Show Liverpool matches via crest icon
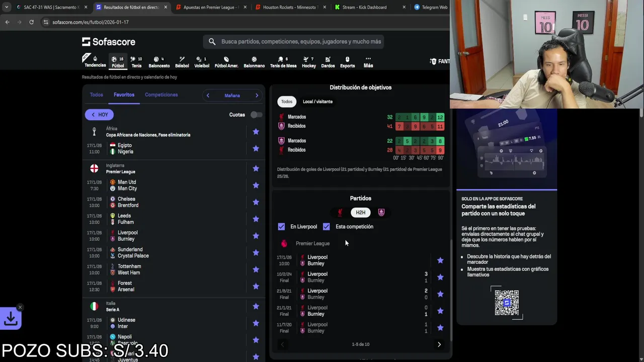 click(x=340, y=213)
